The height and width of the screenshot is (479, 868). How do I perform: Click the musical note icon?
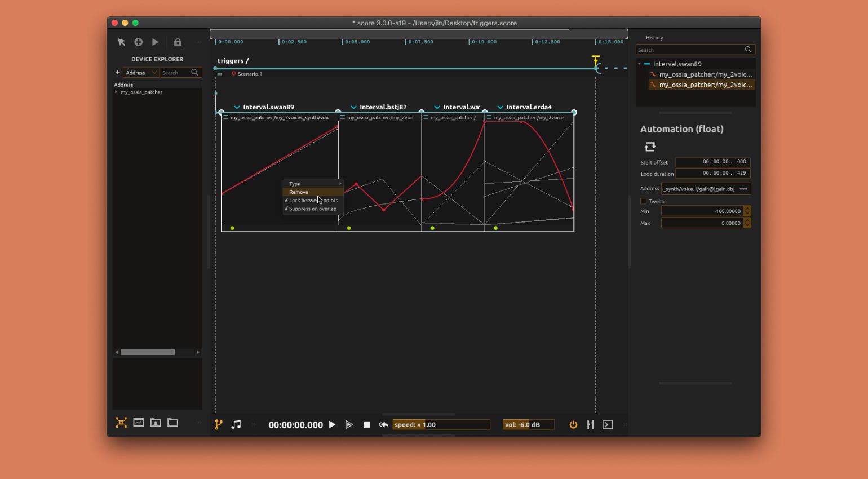[x=236, y=425]
